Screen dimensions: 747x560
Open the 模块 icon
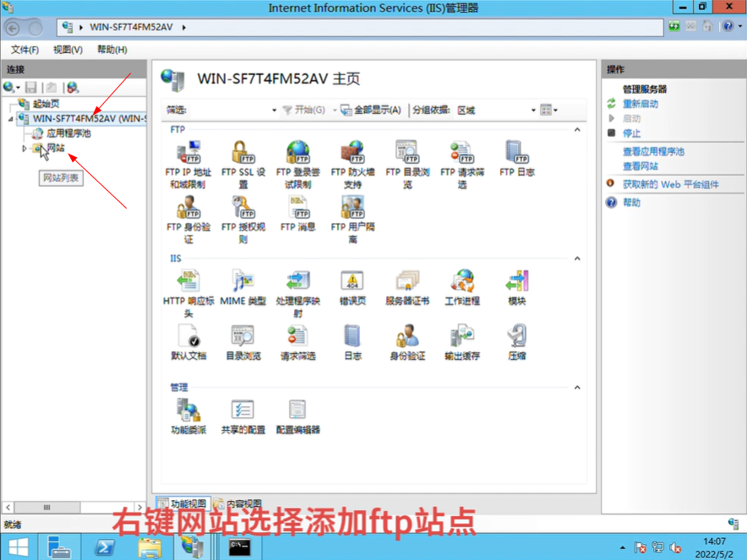pyautogui.click(x=517, y=287)
